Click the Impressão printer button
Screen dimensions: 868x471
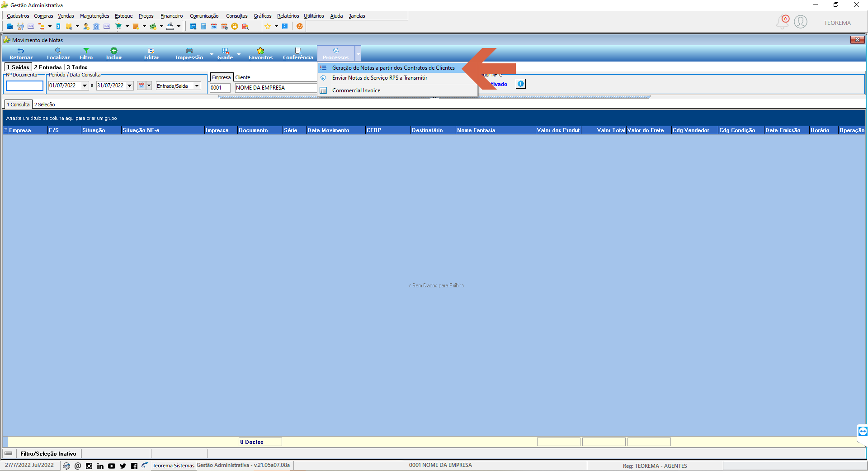(189, 54)
